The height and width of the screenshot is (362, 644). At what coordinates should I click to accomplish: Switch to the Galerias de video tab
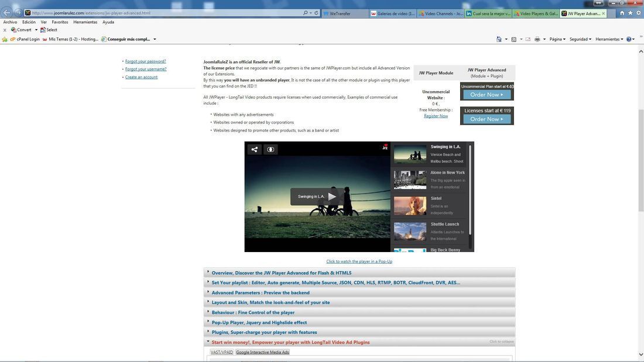(x=393, y=13)
